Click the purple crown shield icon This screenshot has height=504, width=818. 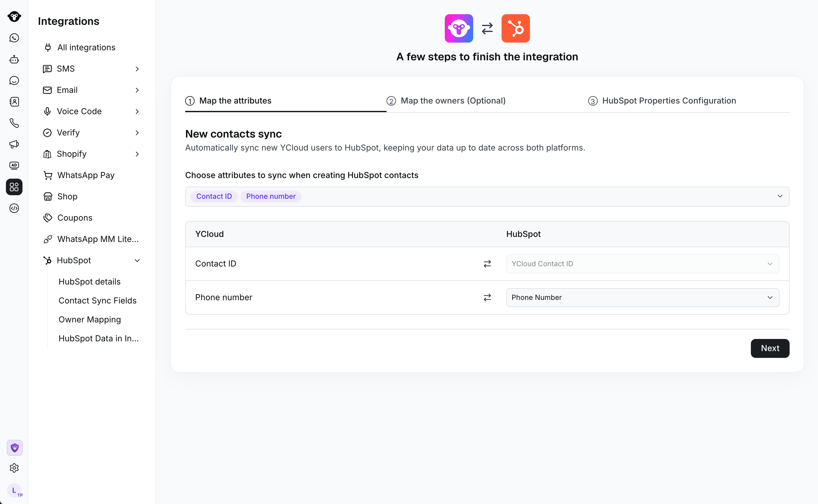(15, 448)
